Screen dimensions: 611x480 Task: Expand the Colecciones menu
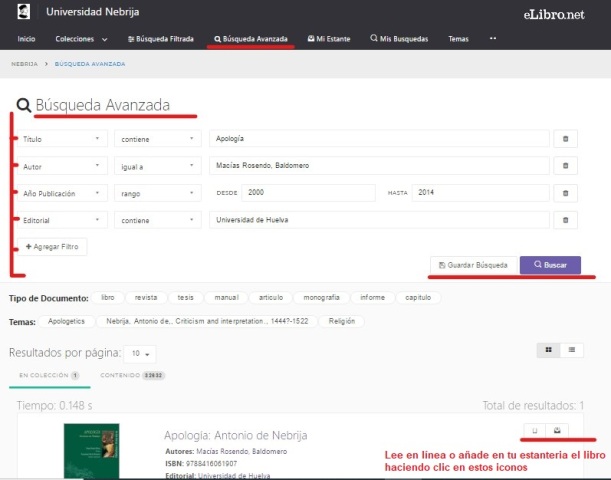coord(81,39)
